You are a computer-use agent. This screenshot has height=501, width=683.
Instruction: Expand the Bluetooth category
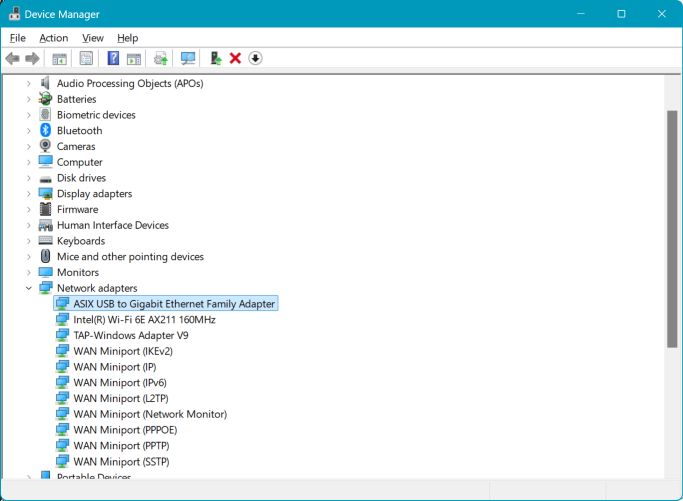point(29,131)
